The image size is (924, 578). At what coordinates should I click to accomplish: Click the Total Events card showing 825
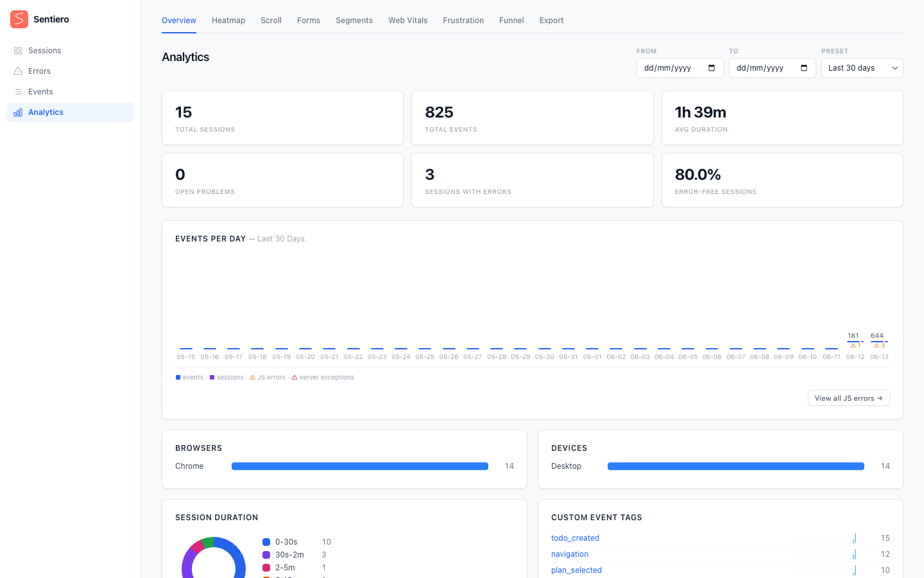533,118
